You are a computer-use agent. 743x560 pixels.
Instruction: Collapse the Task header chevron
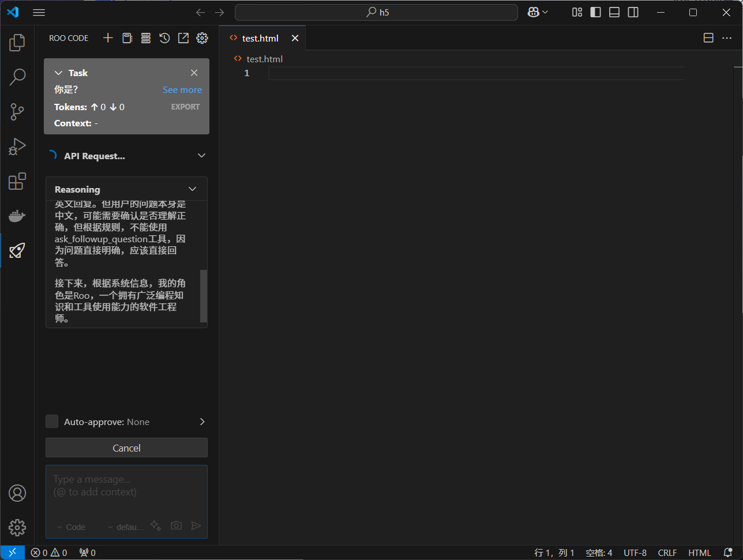[58, 73]
